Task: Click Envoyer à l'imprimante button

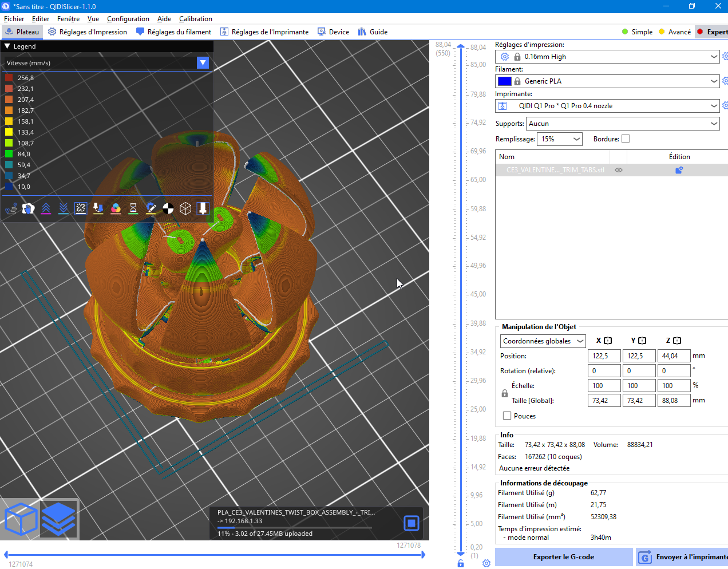Action: [x=682, y=557]
